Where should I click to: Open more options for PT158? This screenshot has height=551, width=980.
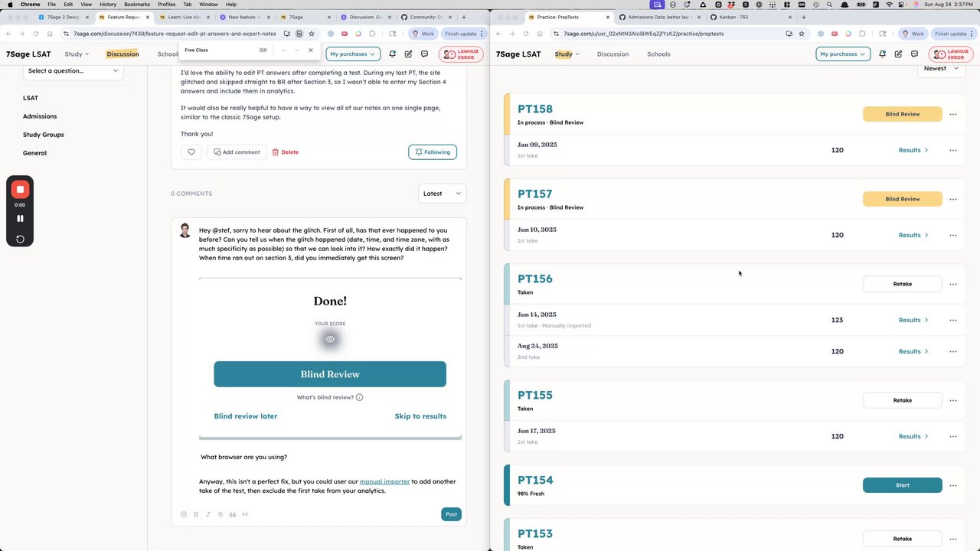click(x=953, y=114)
